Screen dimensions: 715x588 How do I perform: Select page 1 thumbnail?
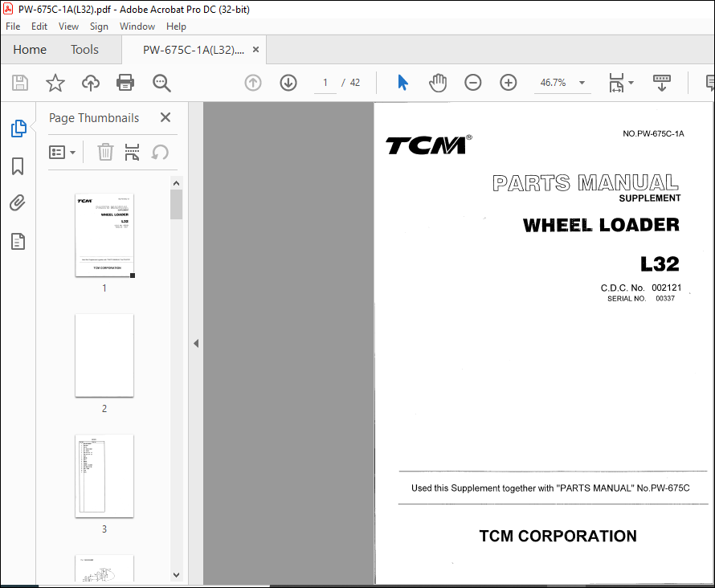point(104,235)
